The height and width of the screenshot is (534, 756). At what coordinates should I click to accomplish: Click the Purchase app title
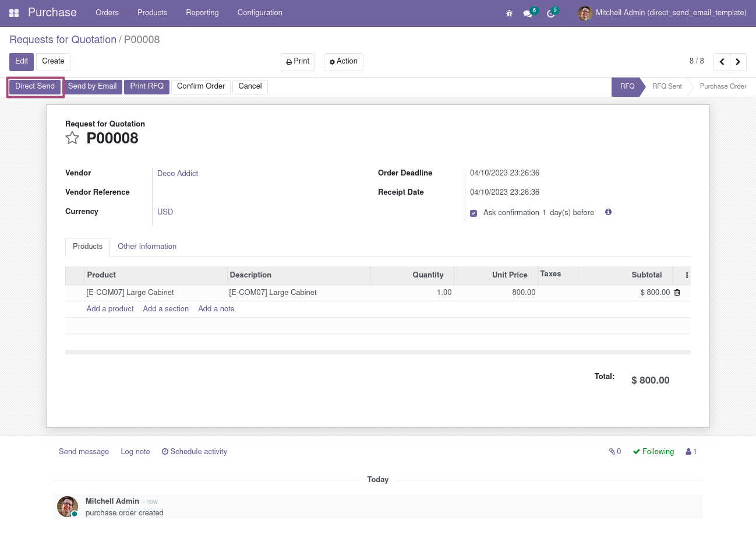tap(52, 13)
